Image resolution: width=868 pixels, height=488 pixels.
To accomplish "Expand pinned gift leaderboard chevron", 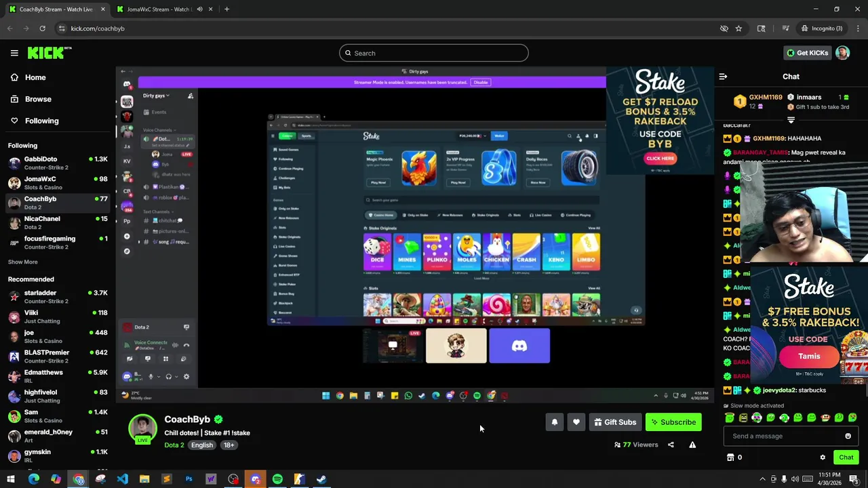I will tap(791, 120).
